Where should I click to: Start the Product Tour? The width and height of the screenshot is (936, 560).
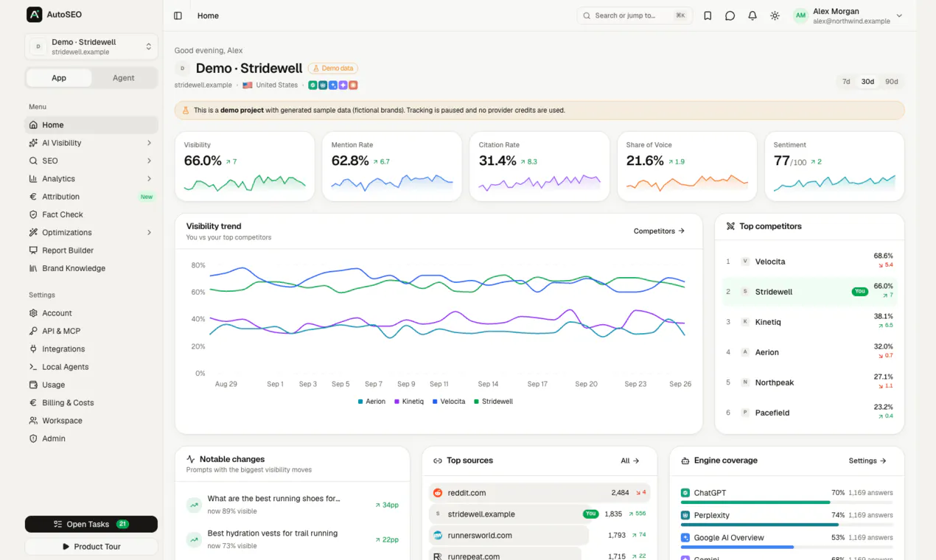91,547
